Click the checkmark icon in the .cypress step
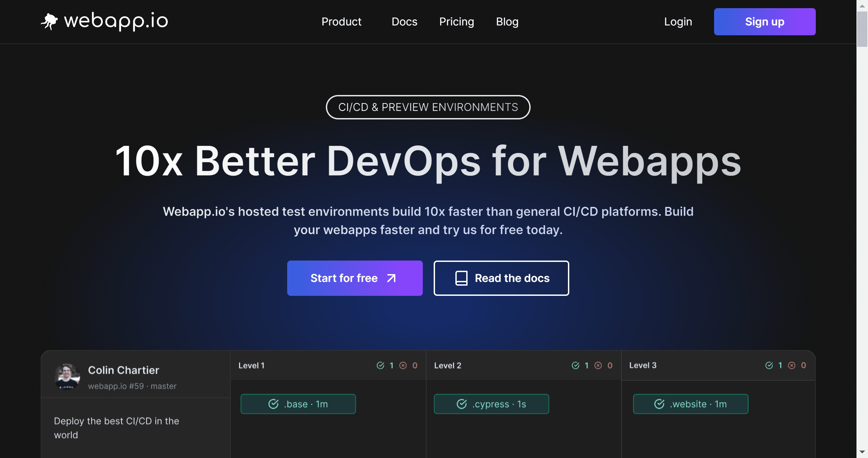The width and height of the screenshot is (868, 458). [x=462, y=404]
